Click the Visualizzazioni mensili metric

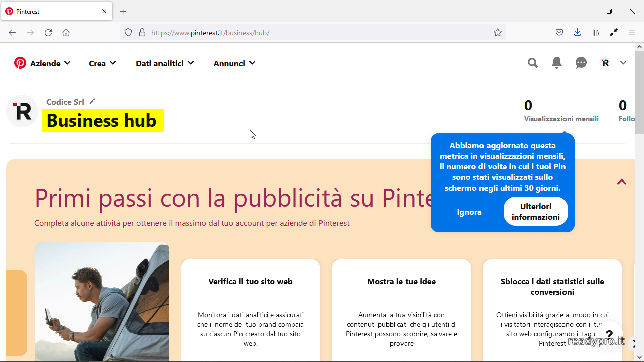coord(561,111)
